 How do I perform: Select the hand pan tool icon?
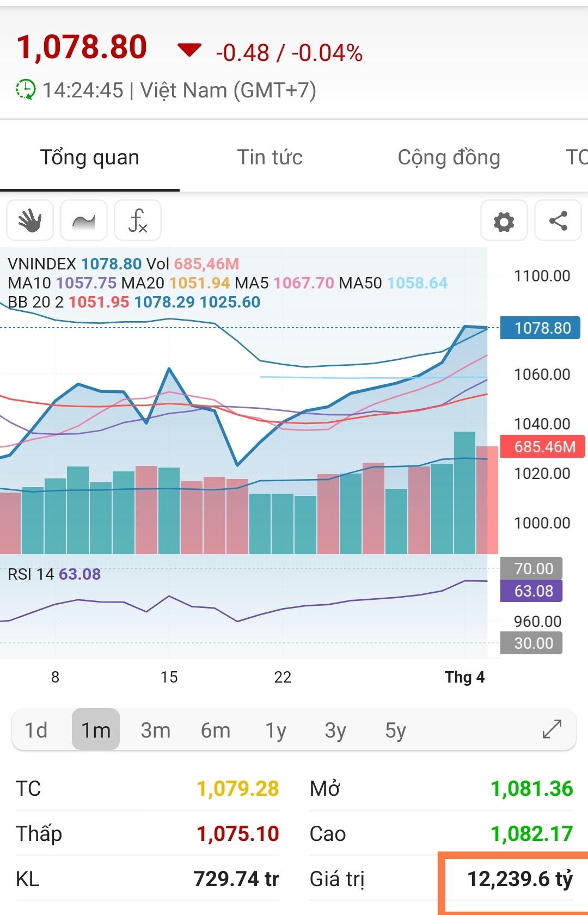30,220
